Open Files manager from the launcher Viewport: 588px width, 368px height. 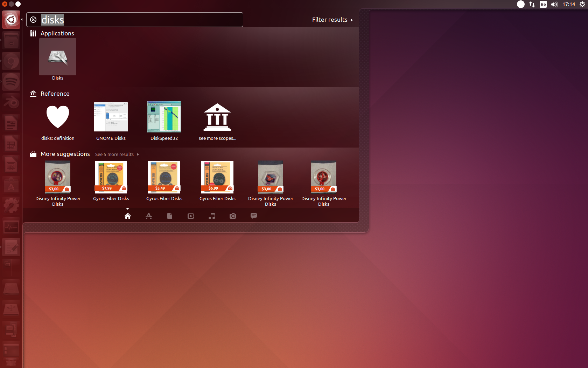(11, 40)
